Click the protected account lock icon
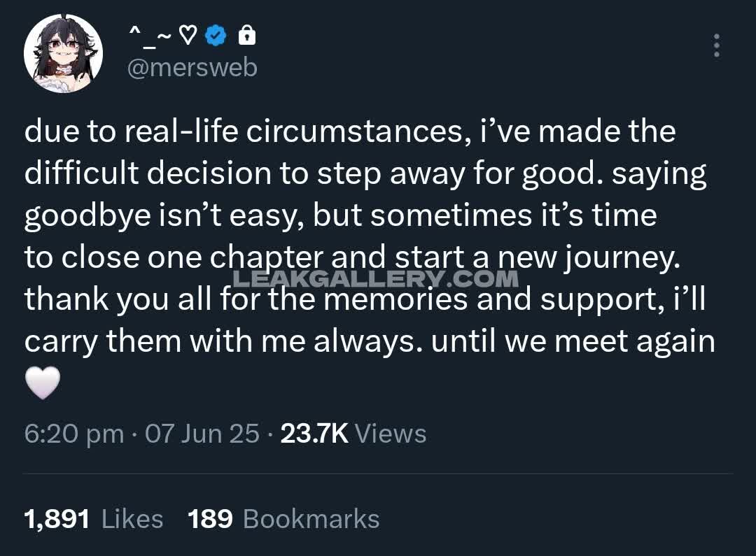 click(x=246, y=35)
